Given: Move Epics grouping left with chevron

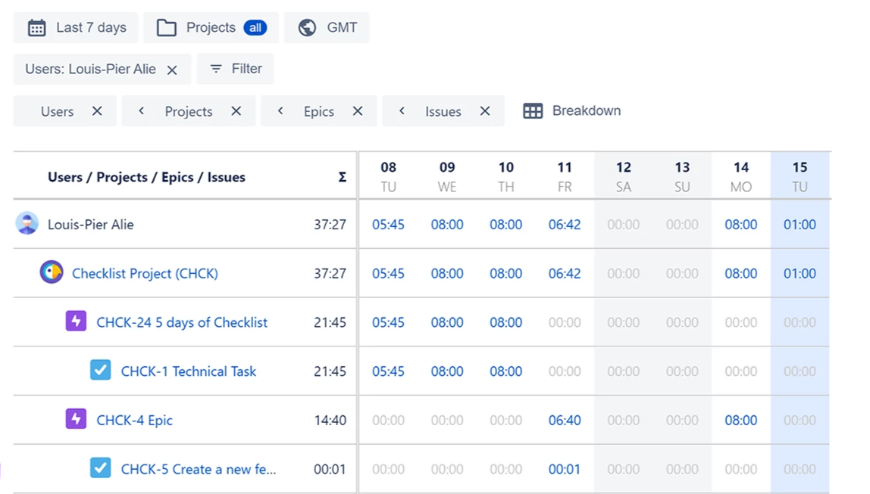Looking at the screenshot, I should [280, 111].
